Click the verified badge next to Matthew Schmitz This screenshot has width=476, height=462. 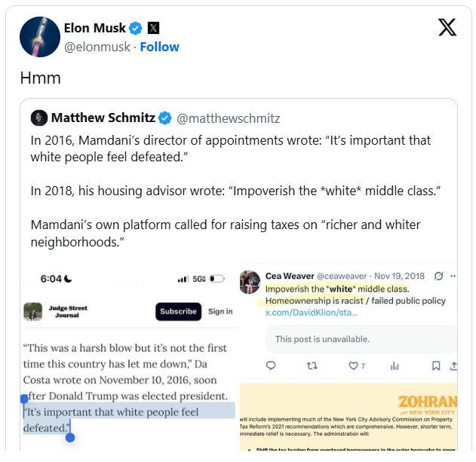coord(165,118)
